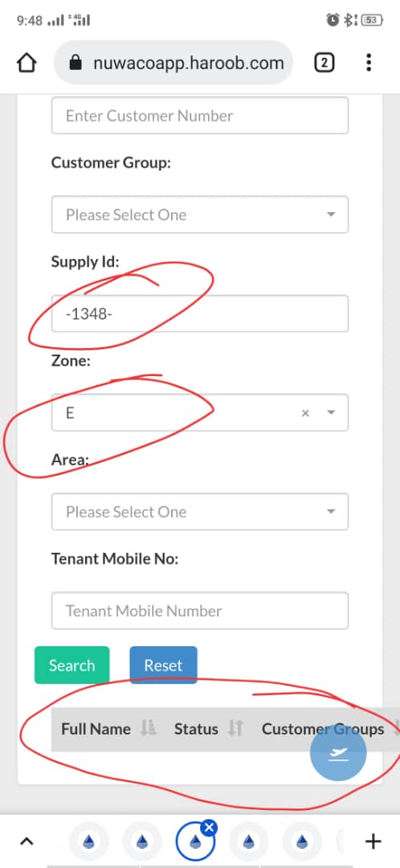
Task: Sort the table by Status column
Action: [x=197, y=729]
